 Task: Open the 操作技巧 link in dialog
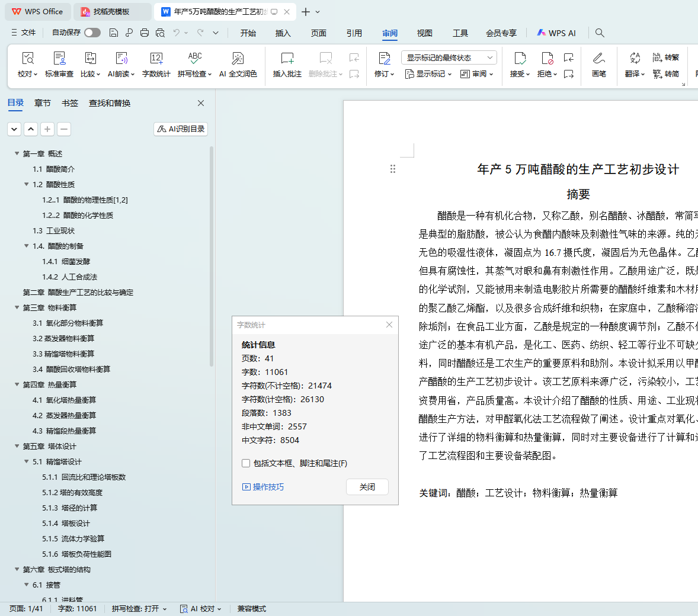click(x=263, y=487)
